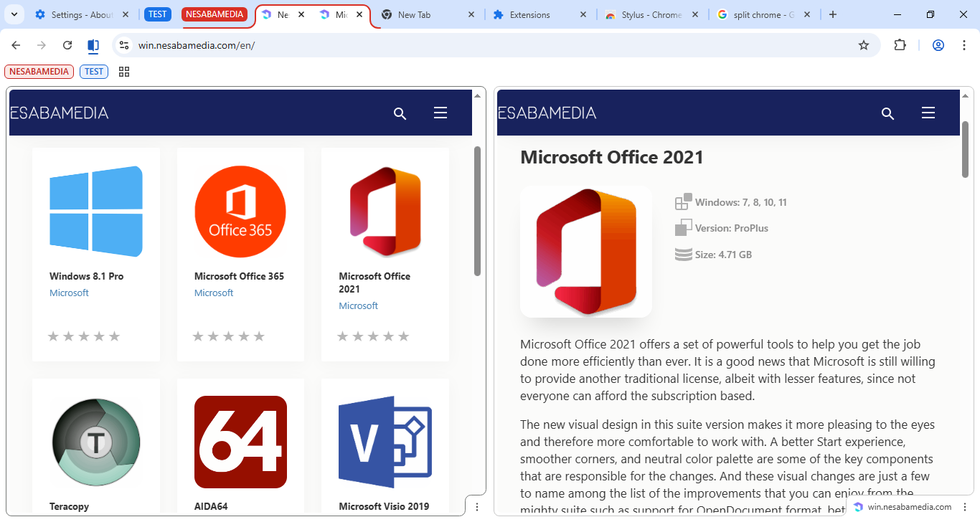Toggle the NESABAMEDIA tab group in tab strip
980x522 pixels.
click(214, 14)
